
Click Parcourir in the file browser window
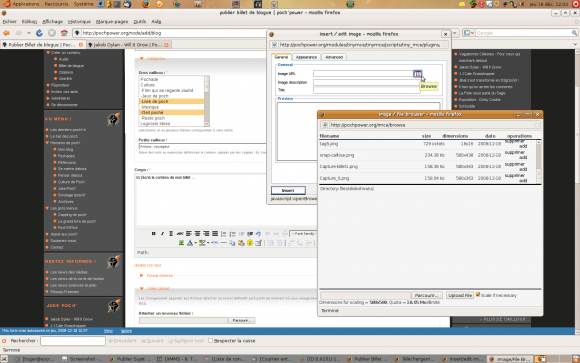tap(426, 295)
